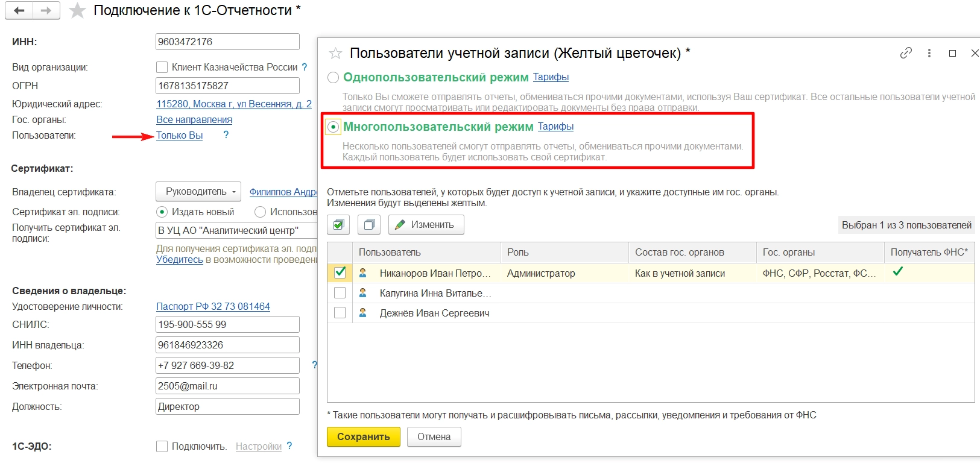Check all users with green checkmark button

click(x=338, y=225)
